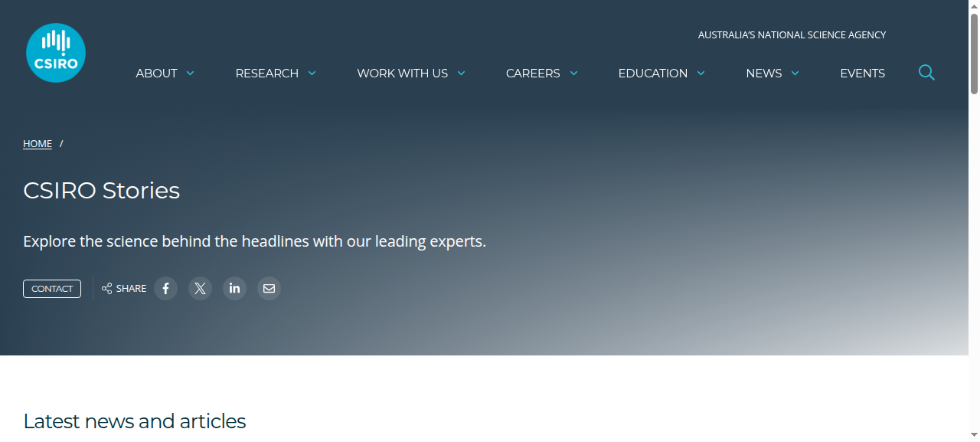The image size is (980, 442).
Task: Open the Work With Us menu item
Action: pyautogui.click(x=402, y=74)
